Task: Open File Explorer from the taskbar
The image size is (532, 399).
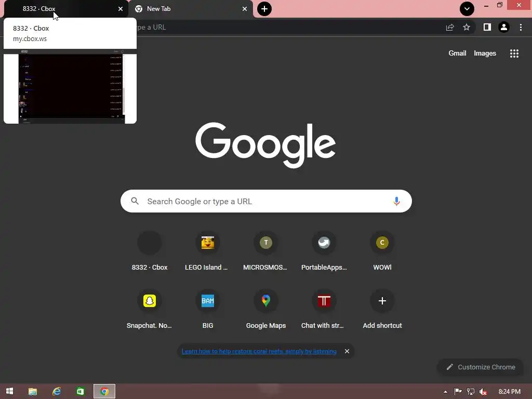Action: (x=33, y=392)
